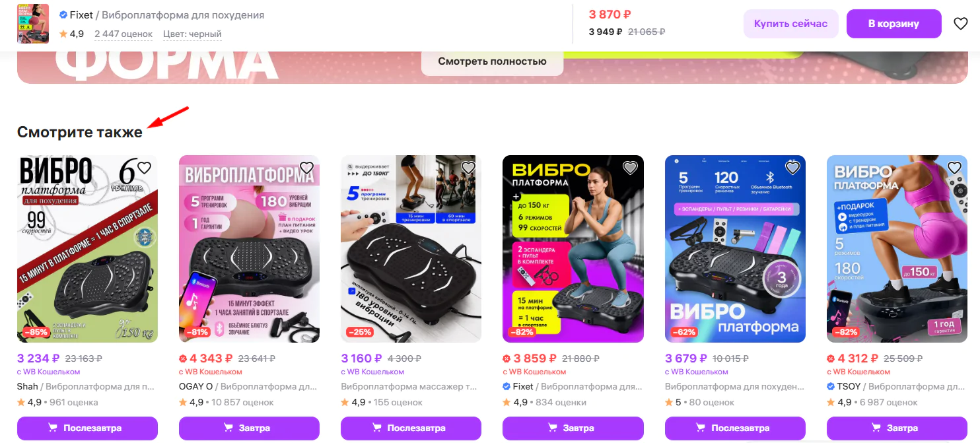Open the Fixet brand link in header

click(x=81, y=15)
